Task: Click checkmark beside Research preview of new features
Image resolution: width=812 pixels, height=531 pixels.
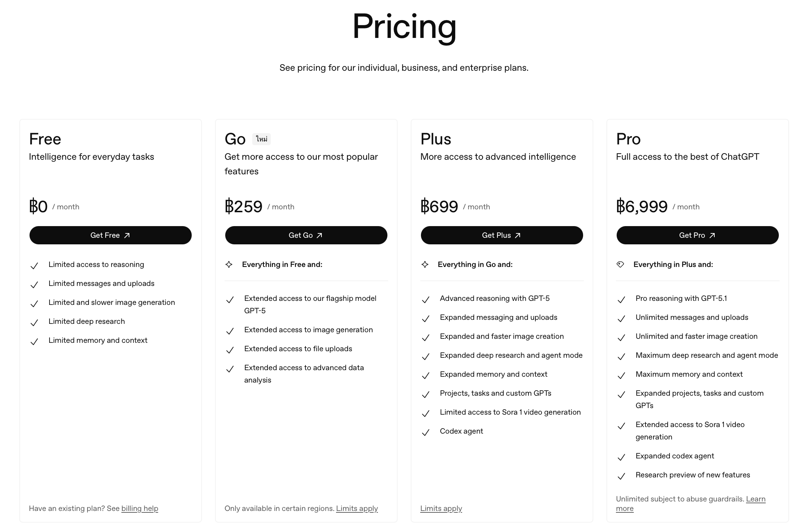Action: [x=621, y=476]
